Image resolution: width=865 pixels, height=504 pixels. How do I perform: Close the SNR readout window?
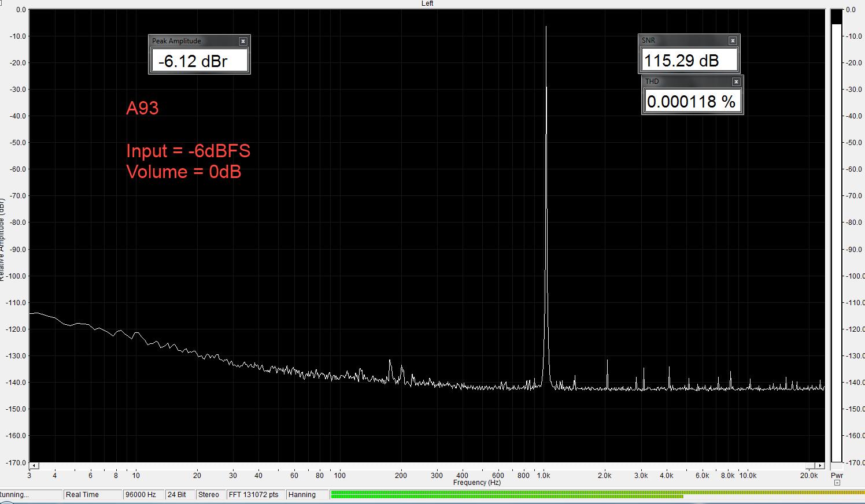pos(733,40)
